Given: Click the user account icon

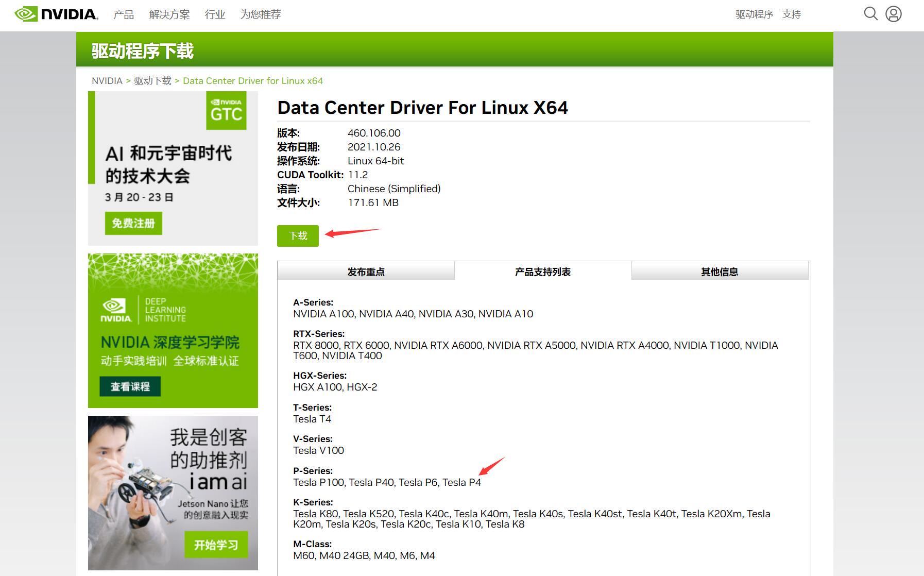Looking at the screenshot, I should [x=894, y=14].
